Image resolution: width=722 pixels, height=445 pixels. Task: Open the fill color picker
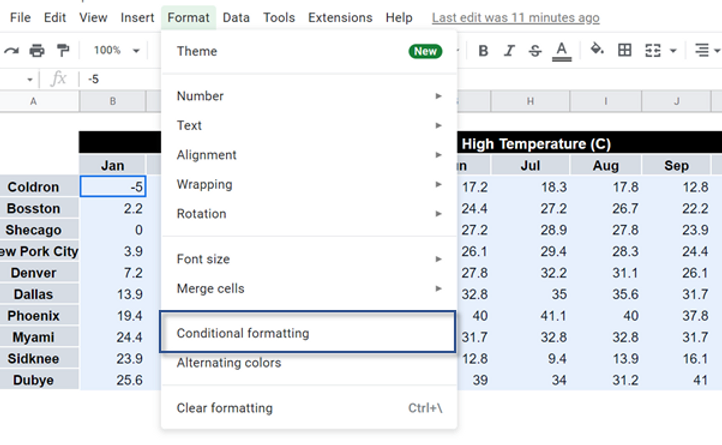[597, 51]
